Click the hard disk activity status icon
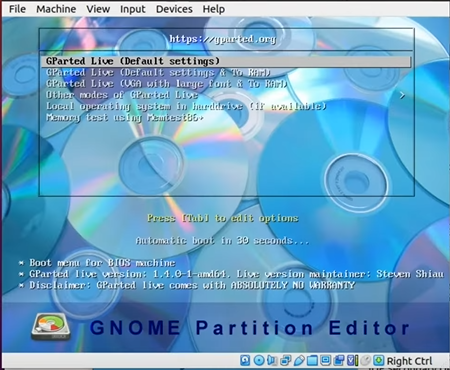The height and width of the screenshot is (370, 450). pyautogui.click(x=245, y=360)
